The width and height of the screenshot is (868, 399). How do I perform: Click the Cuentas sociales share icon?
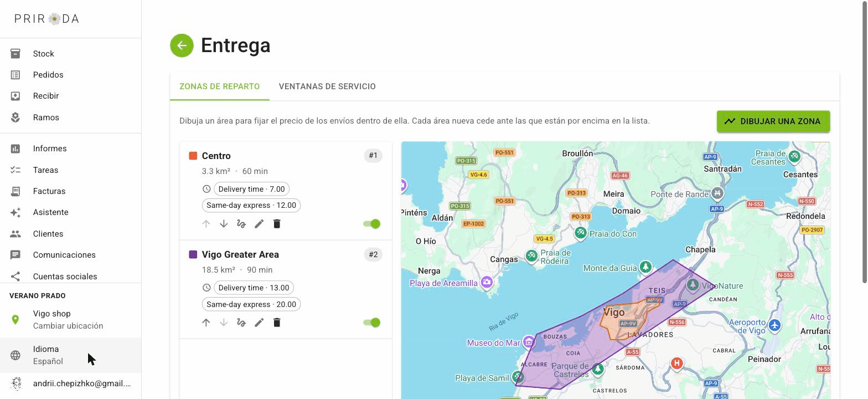tap(15, 276)
